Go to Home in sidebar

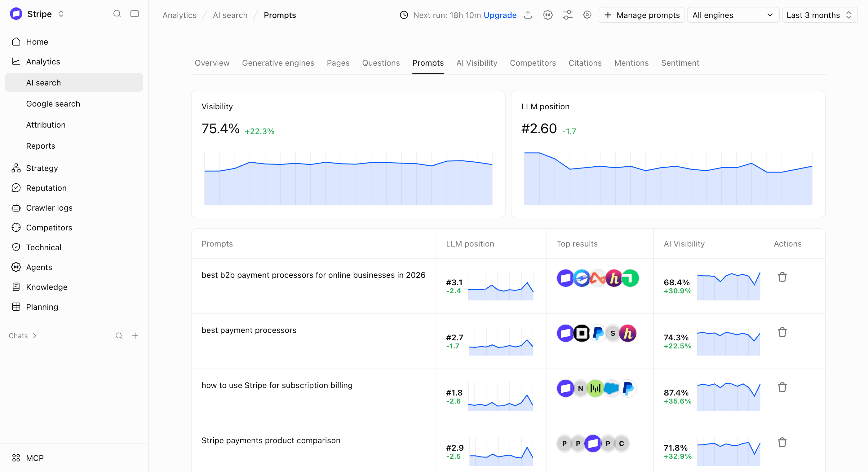pyautogui.click(x=74, y=42)
